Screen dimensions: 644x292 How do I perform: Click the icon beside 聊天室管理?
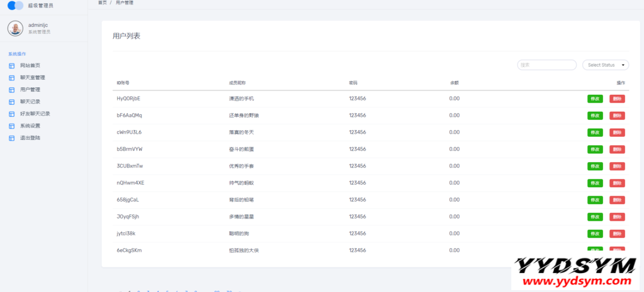(11, 78)
